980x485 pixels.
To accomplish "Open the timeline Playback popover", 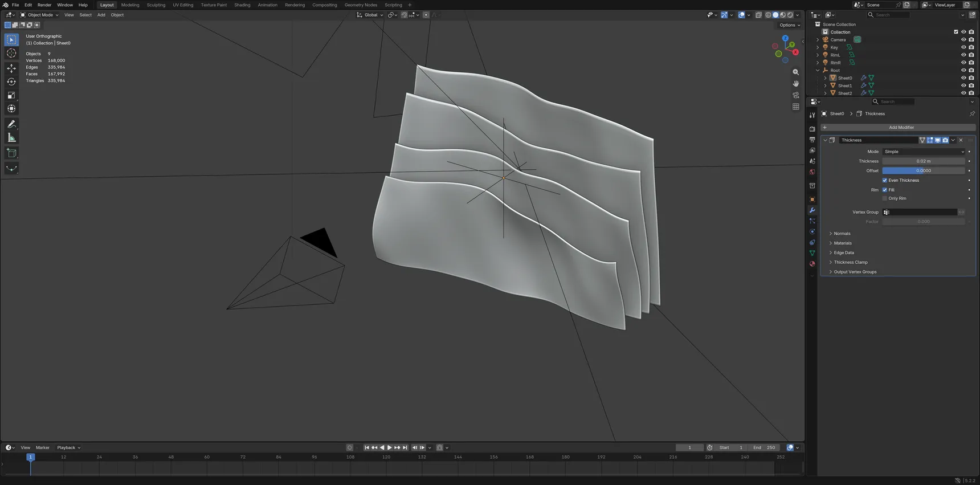I will click(68, 448).
